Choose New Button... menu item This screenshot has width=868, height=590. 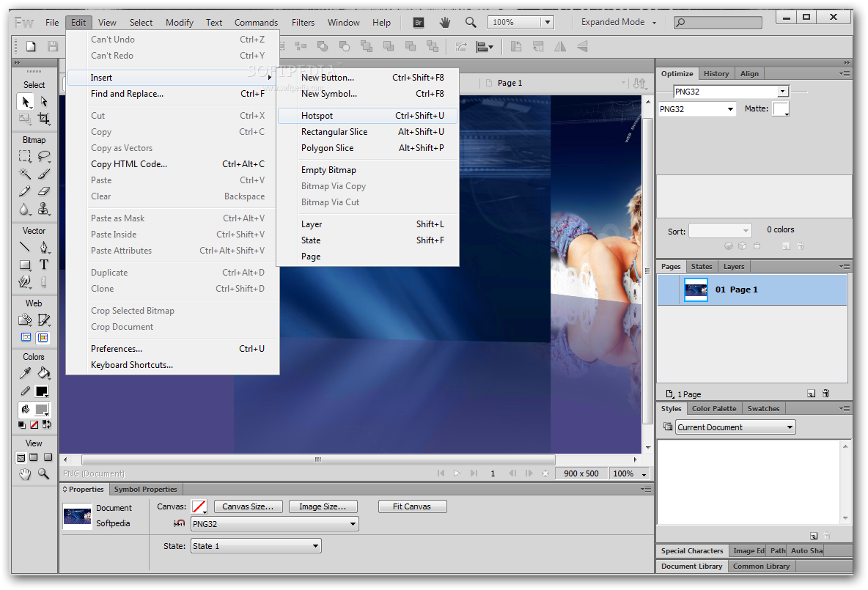point(369,78)
